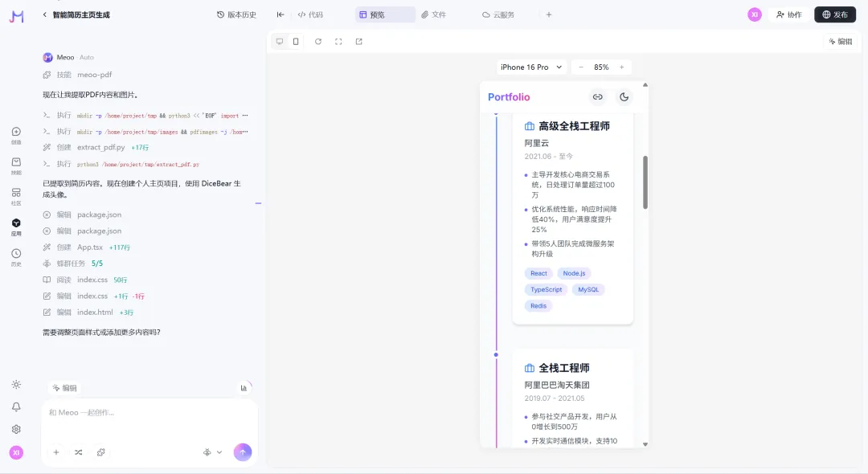Collapse the chat panel with the arrow-bar icon
Image resolution: width=868 pixels, height=474 pixels.
[280, 15]
